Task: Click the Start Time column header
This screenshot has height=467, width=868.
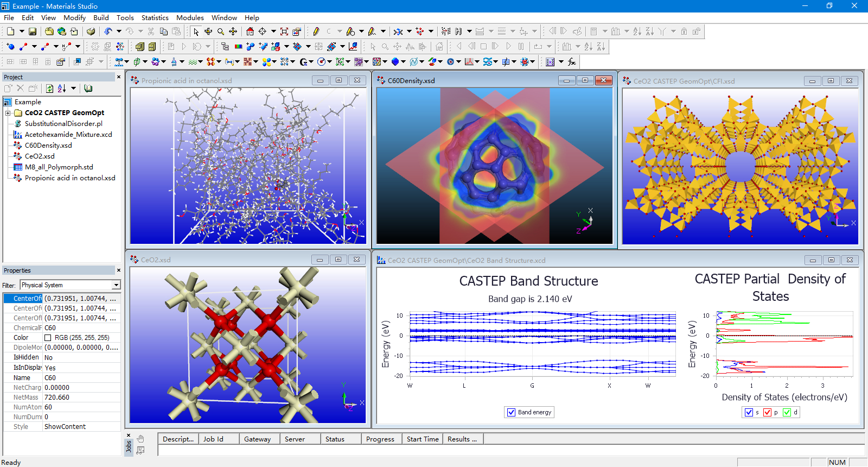Action: click(422, 439)
